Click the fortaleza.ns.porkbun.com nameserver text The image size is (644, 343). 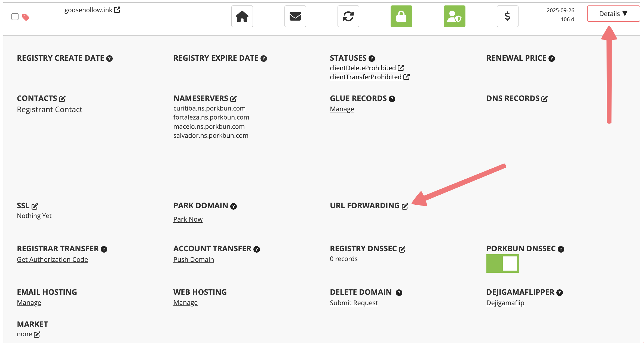[211, 117]
